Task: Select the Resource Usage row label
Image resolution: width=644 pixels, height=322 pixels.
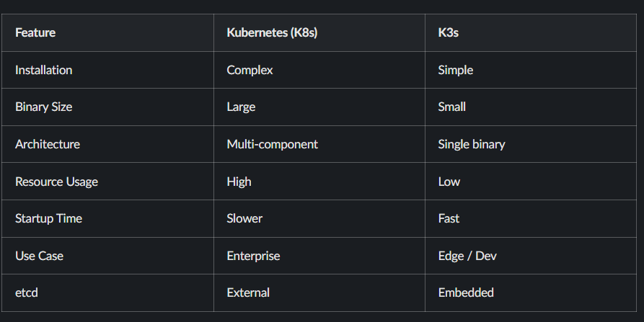Action: point(57,182)
